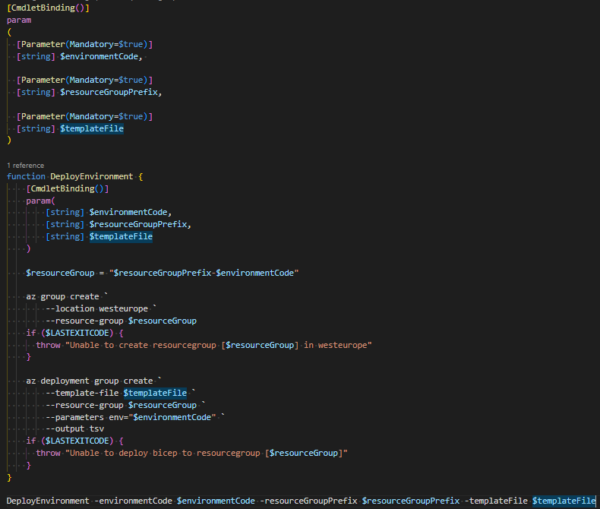This screenshot has width=600, height=509.
Task: Select the DeployEnvironment function name
Action: tap(91, 176)
